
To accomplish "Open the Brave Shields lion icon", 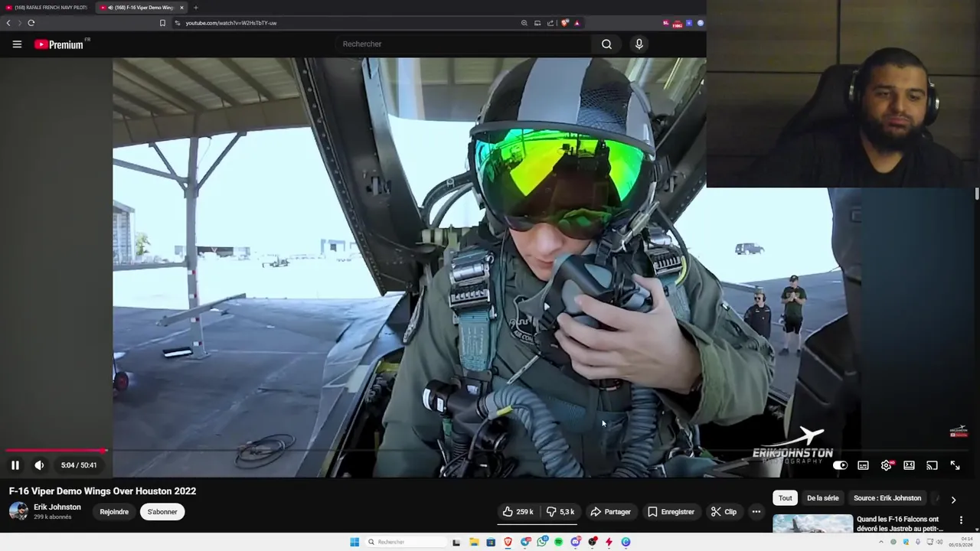I will 565,23.
